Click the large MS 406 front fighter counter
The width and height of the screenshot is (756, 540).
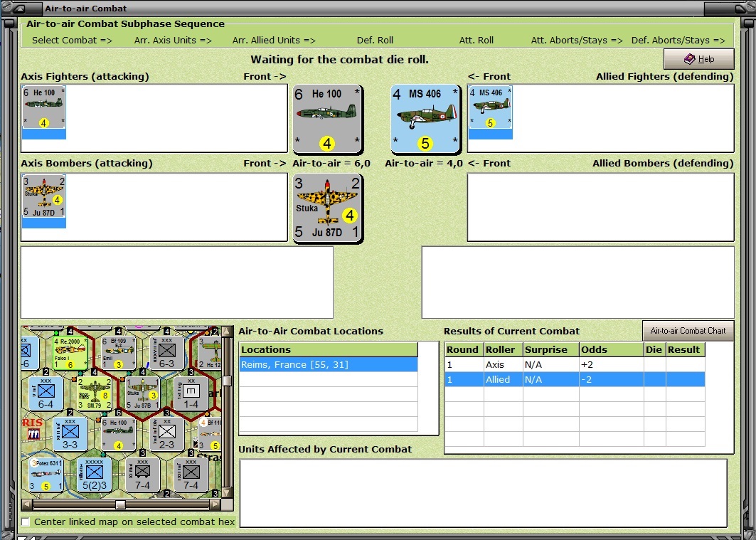[425, 119]
